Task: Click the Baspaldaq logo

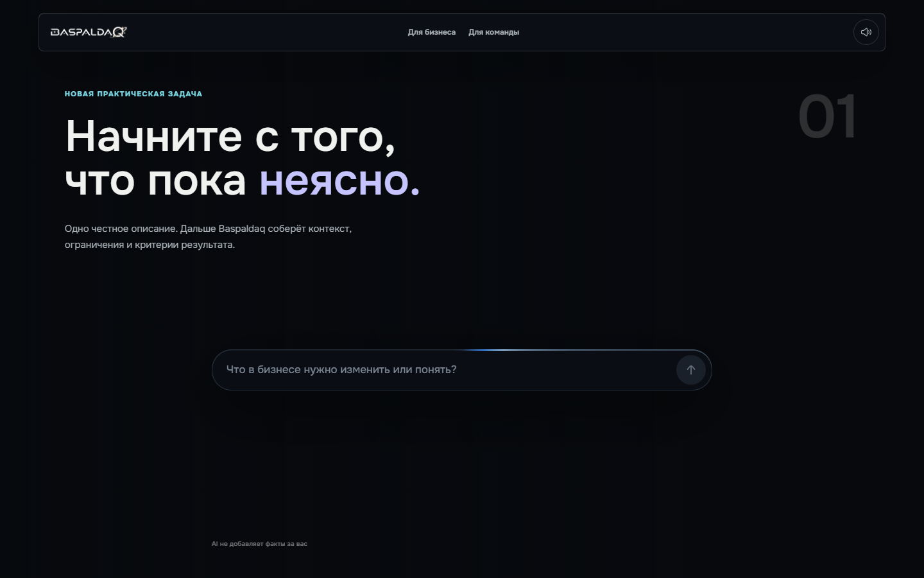Action: (x=89, y=32)
